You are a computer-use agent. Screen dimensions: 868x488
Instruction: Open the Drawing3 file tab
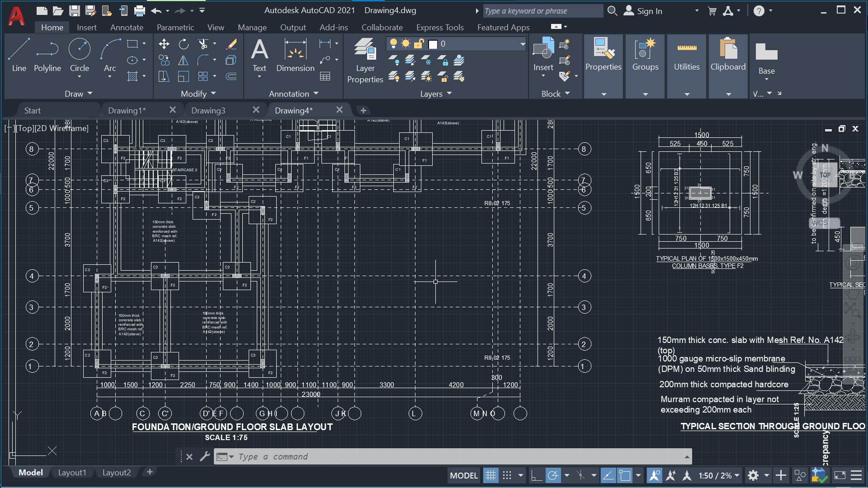pos(208,110)
